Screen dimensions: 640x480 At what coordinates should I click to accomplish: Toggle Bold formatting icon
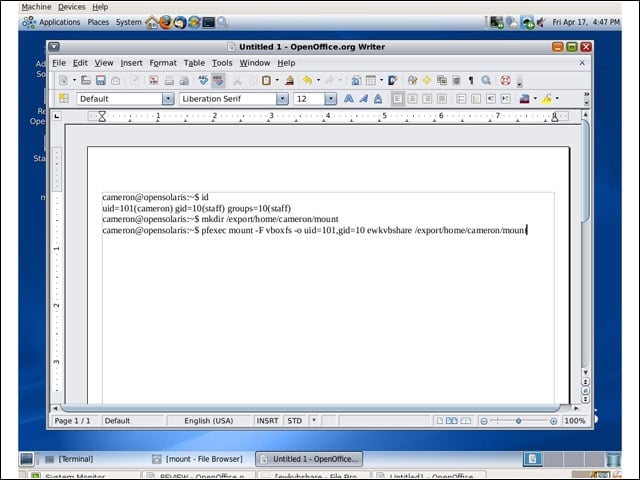click(x=349, y=98)
